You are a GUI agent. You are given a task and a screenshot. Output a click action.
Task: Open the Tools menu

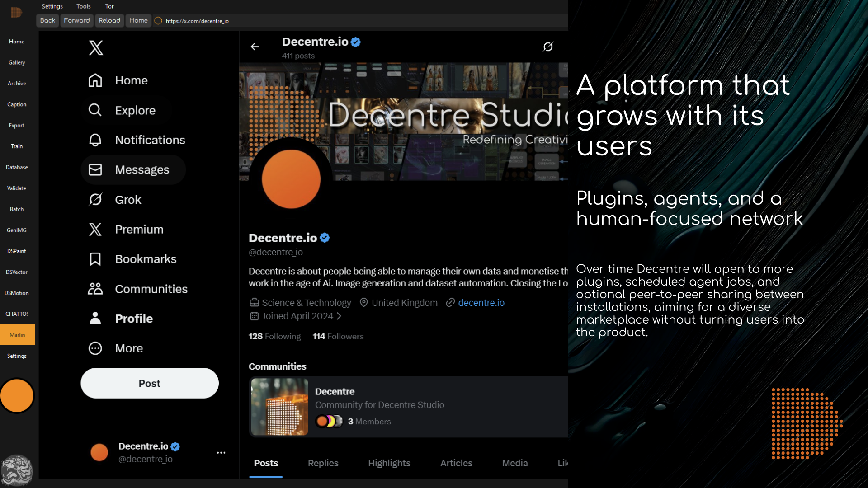click(83, 6)
